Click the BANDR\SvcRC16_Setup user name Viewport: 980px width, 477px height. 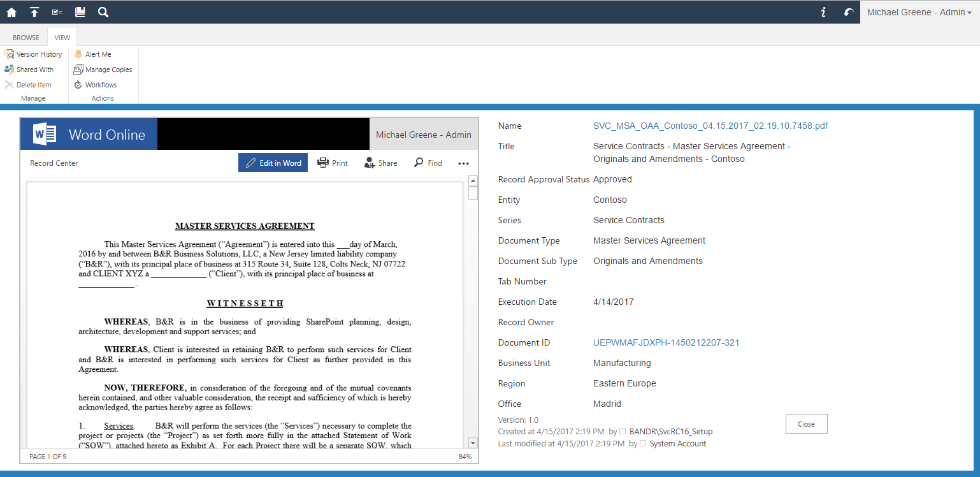(x=671, y=432)
